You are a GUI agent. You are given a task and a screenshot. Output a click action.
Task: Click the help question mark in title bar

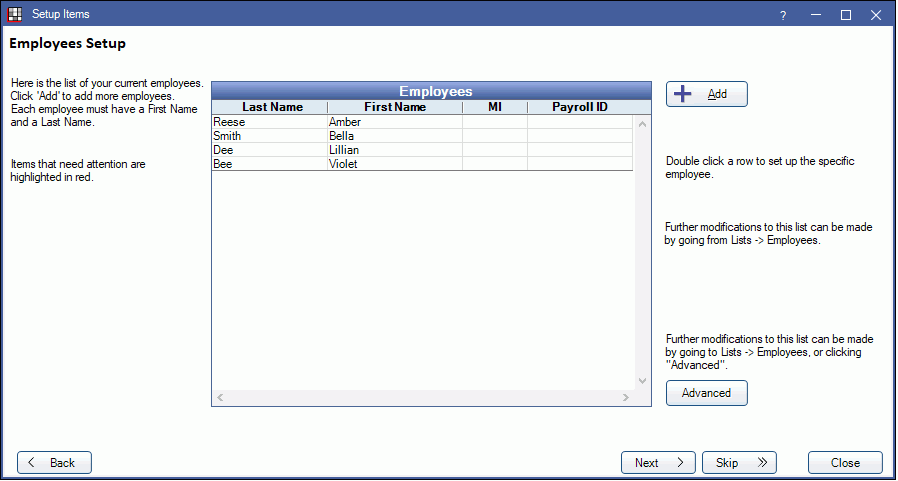click(x=783, y=15)
